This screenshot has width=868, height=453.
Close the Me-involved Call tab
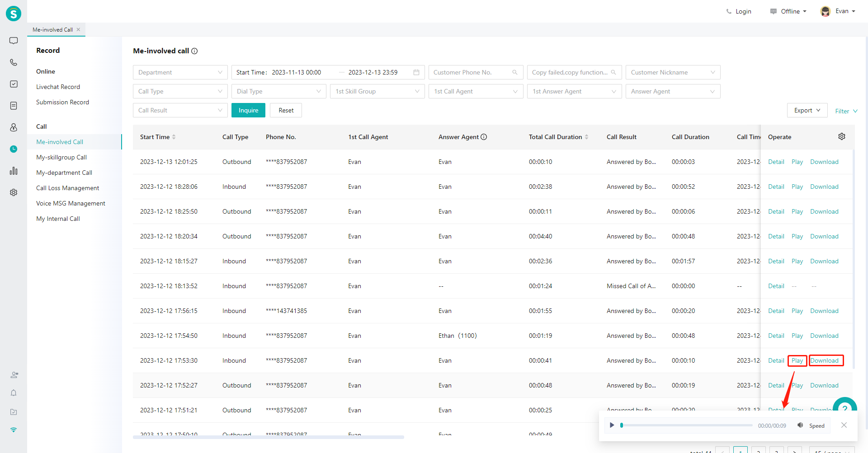pyautogui.click(x=78, y=29)
